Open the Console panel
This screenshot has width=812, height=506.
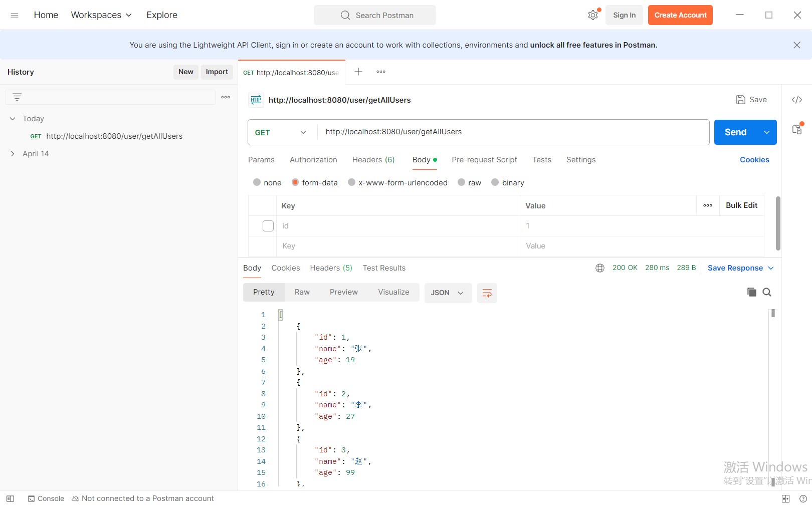click(x=46, y=498)
